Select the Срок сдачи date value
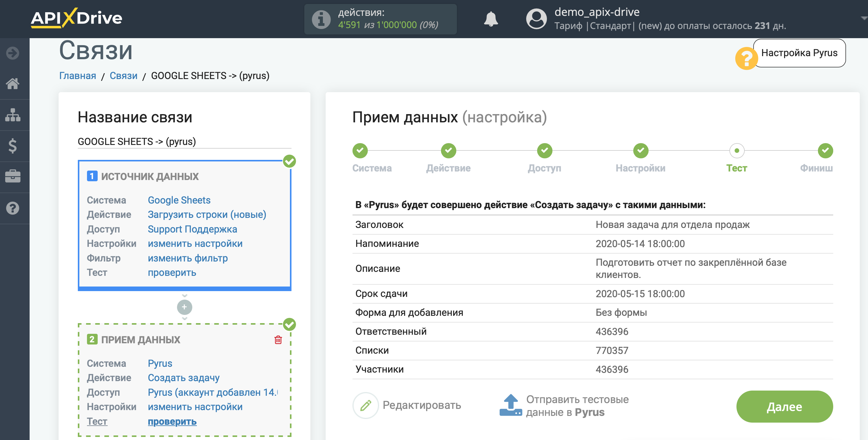Screen dimensions: 868x440 click(640, 294)
